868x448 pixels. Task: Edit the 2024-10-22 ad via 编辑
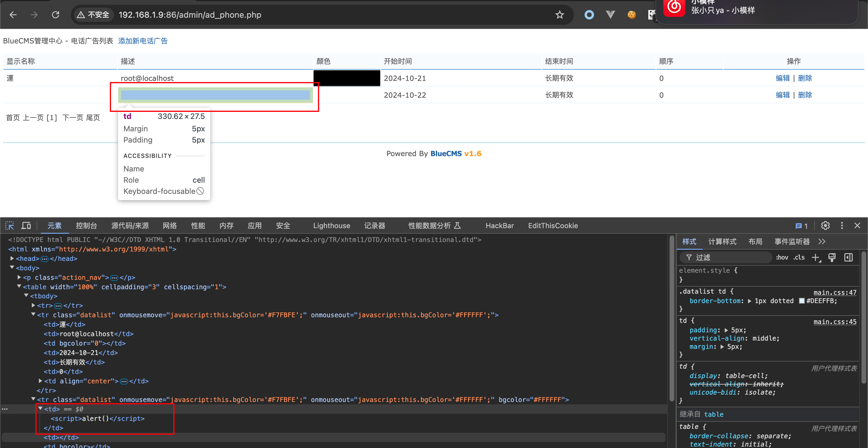[782, 95]
